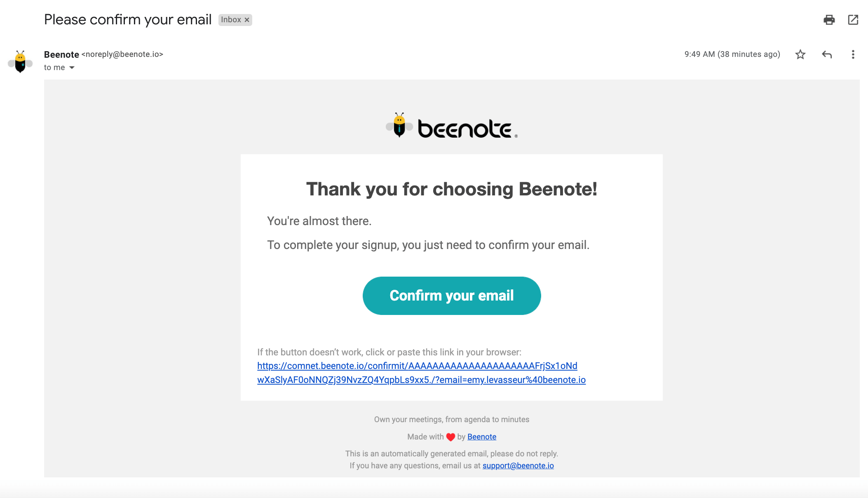Click the Confirm your email button
Screen dimensions: 868x498
coord(452,296)
